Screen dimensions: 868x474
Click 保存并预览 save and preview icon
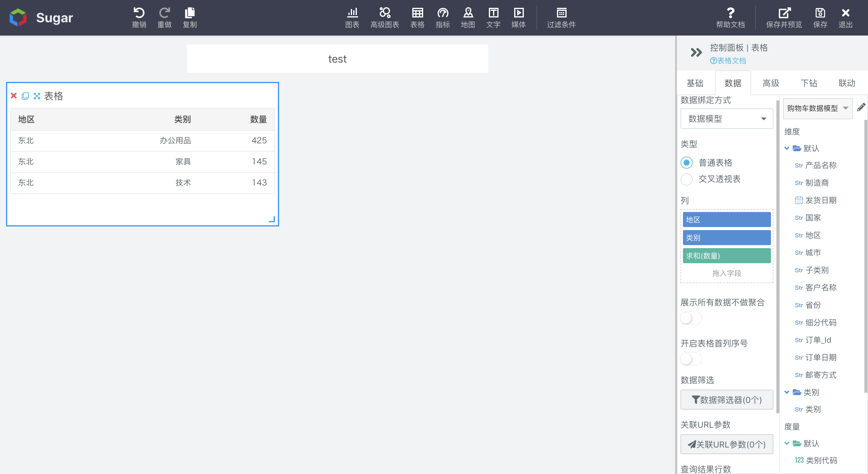click(784, 13)
